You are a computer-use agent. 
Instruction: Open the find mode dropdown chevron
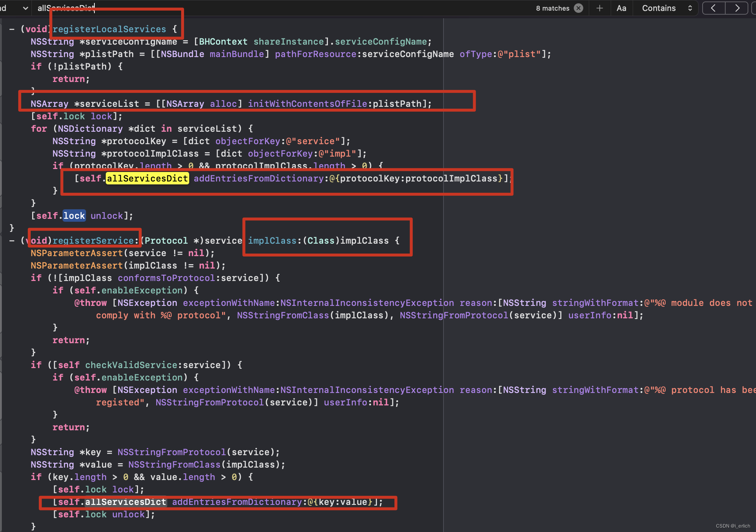pyautogui.click(x=25, y=8)
